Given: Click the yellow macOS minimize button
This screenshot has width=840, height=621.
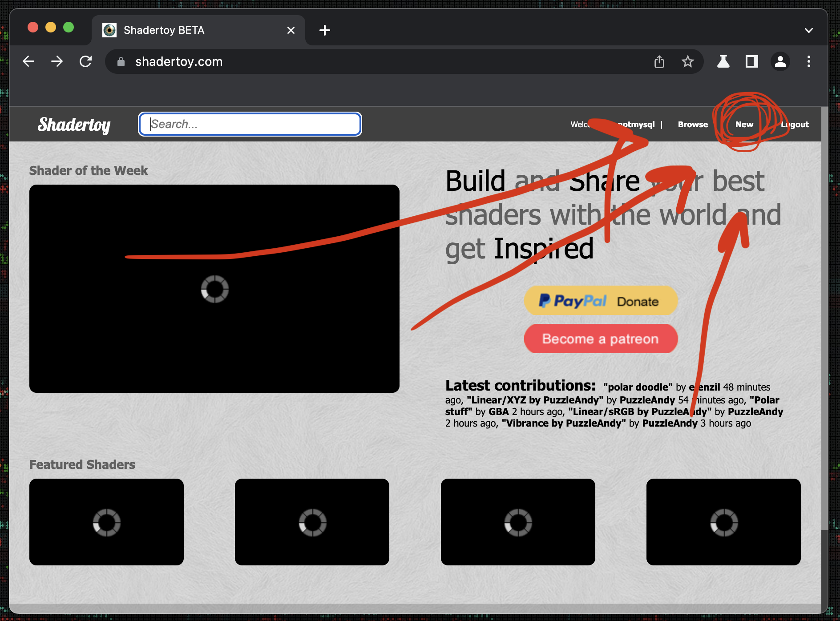Looking at the screenshot, I should point(51,27).
